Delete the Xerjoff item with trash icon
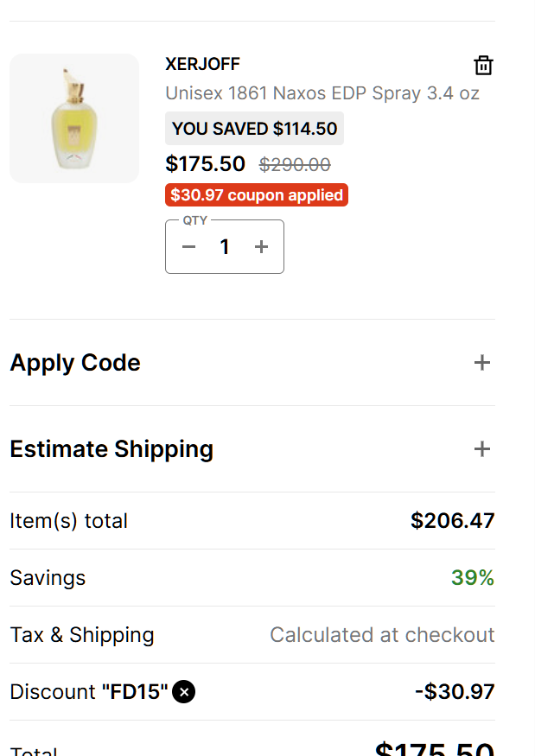Image resolution: width=535 pixels, height=756 pixels. pyautogui.click(x=483, y=66)
